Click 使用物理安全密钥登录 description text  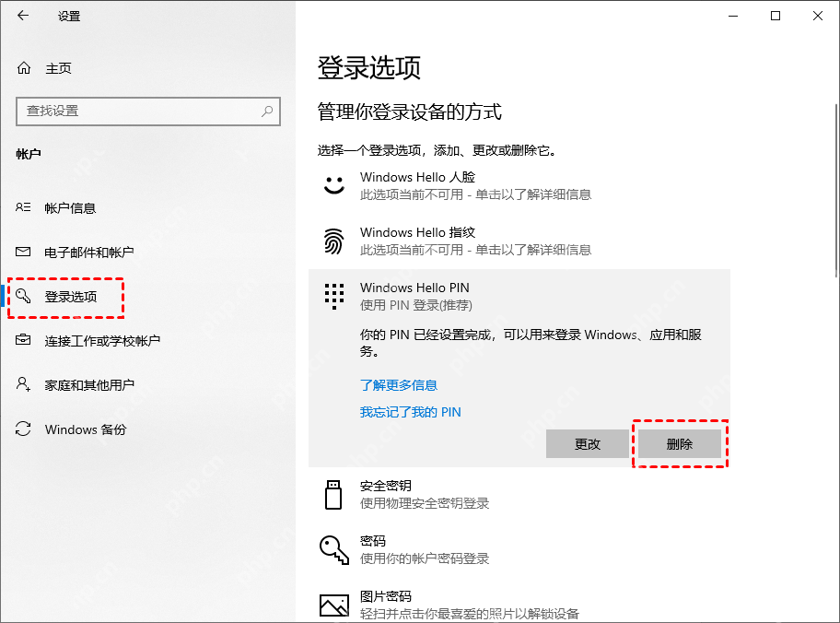[x=425, y=503]
